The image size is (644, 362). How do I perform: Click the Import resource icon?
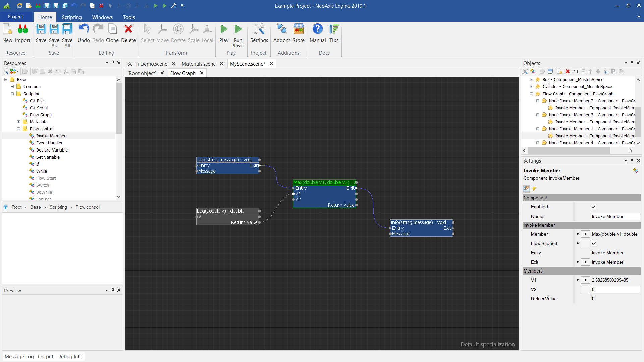click(22, 29)
